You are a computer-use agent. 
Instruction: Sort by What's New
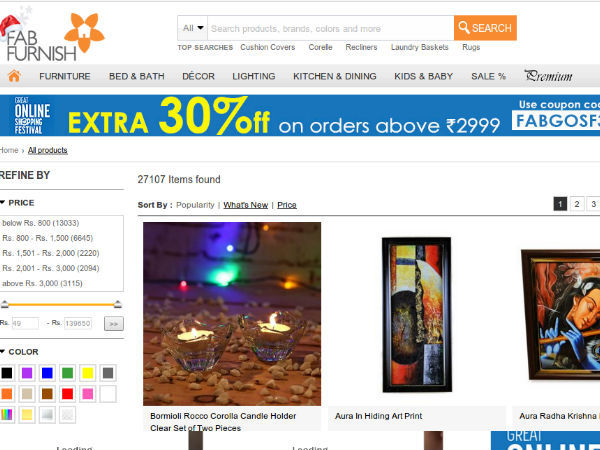246,205
